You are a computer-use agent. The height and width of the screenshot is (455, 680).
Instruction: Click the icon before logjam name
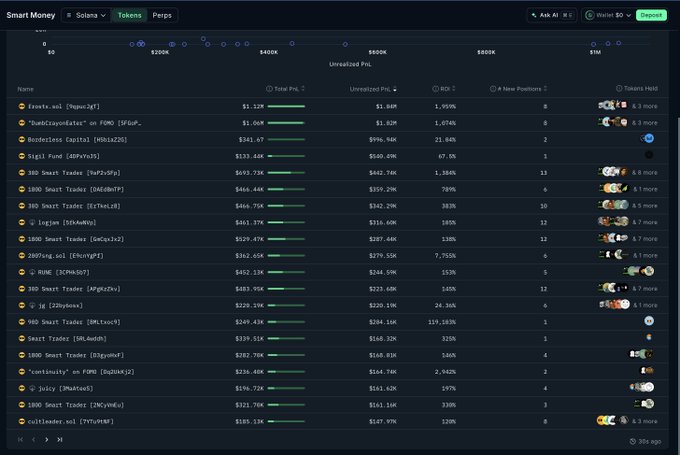(x=32, y=223)
